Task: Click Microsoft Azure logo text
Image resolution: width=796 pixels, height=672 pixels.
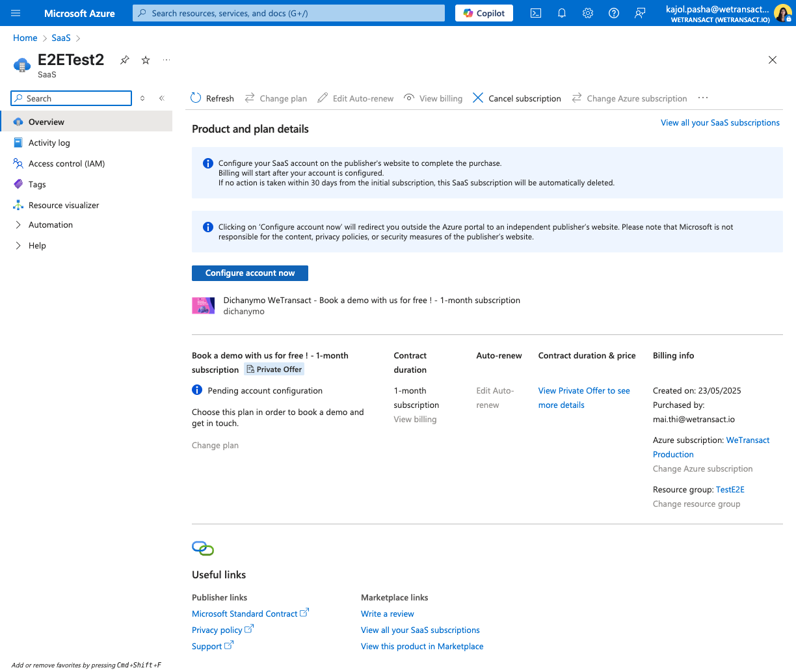Action: click(79, 13)
